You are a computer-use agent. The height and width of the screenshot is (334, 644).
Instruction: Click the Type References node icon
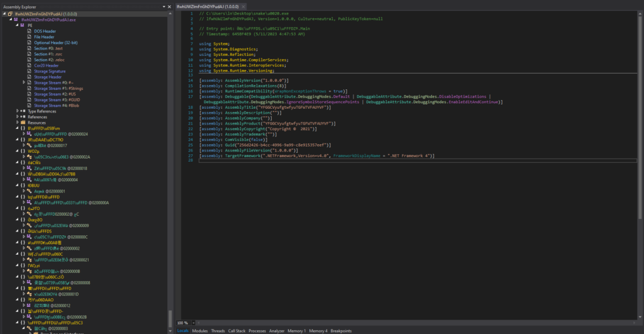click(23, 111)
